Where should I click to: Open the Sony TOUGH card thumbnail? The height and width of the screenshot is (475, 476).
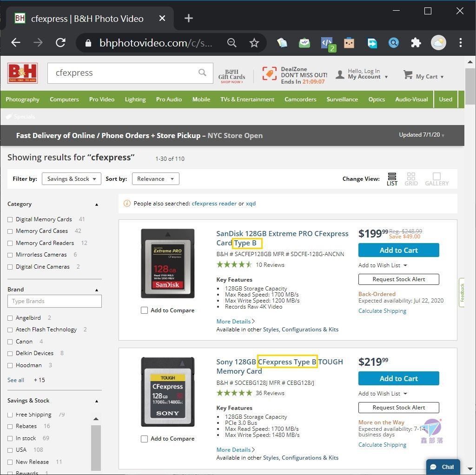click(167, 392)
